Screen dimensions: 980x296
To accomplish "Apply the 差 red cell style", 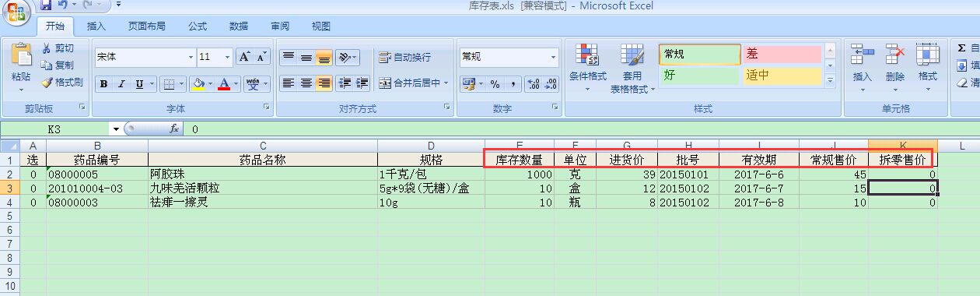I will 782,54.
